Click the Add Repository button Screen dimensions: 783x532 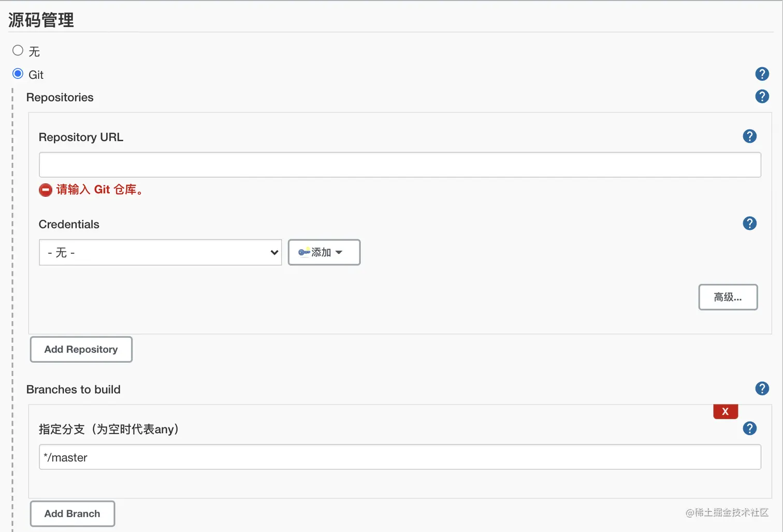(x=81, y=349)
